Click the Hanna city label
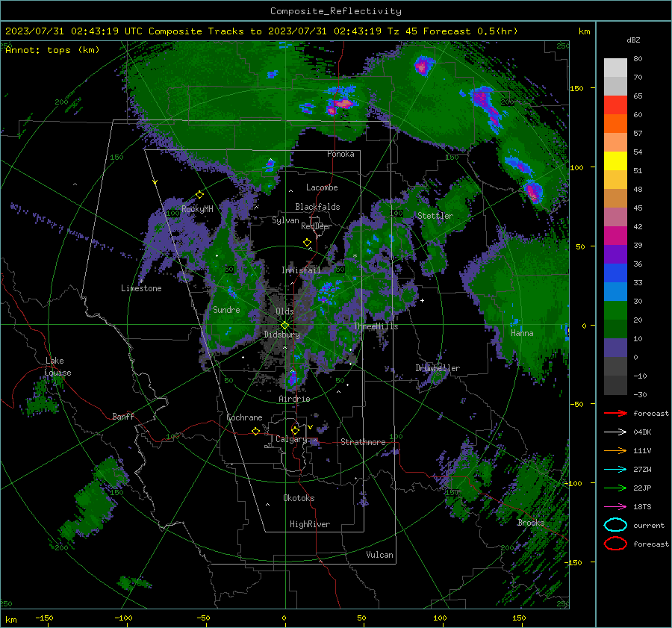672x628 pixels. (522, 333)
